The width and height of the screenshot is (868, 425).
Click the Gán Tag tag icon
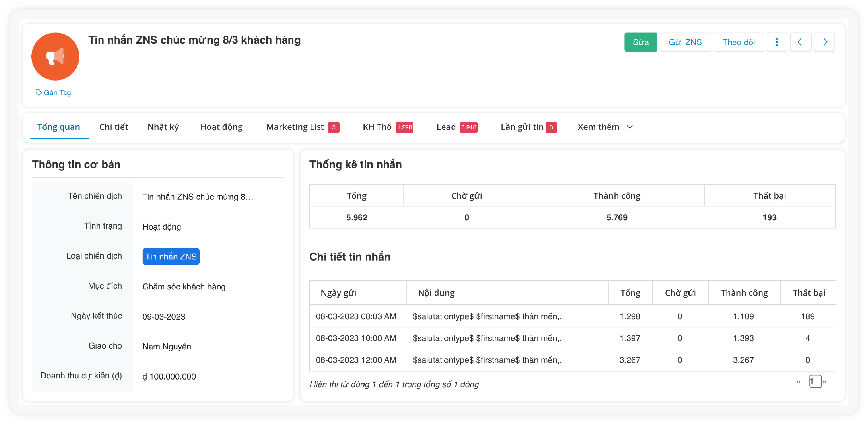click(x=39, y=92)
